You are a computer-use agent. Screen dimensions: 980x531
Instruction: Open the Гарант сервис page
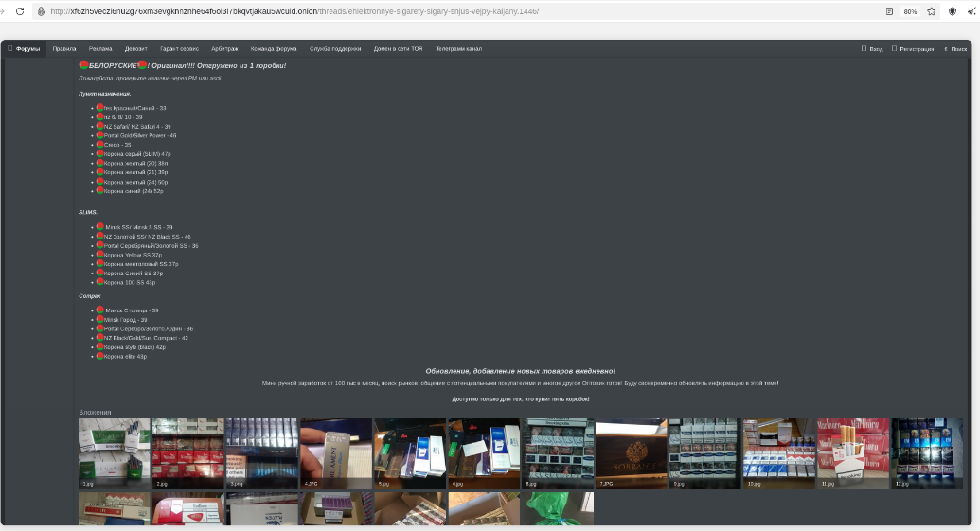(179, 48)
